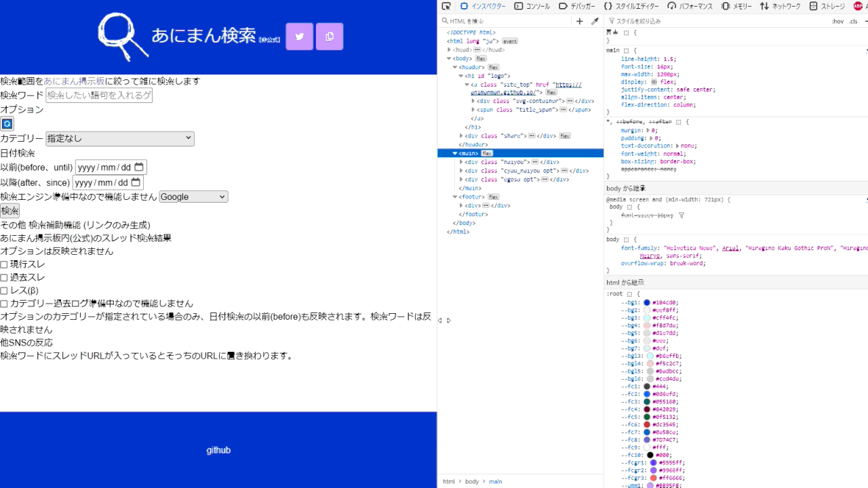This screenshot has height=488, width=868.
Task: Expand the div class naiyou node
Action: (x=461, y=162)
